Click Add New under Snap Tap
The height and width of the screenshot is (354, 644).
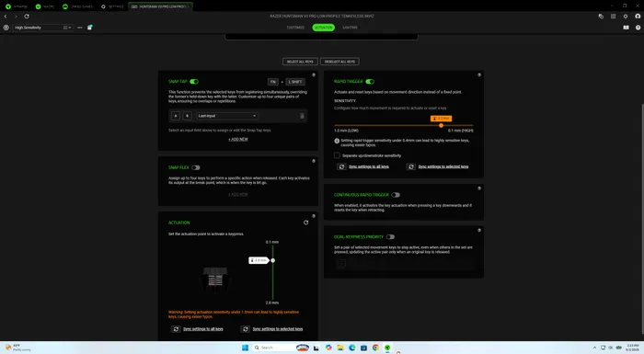pyautogui.click(x=238, y=139)
